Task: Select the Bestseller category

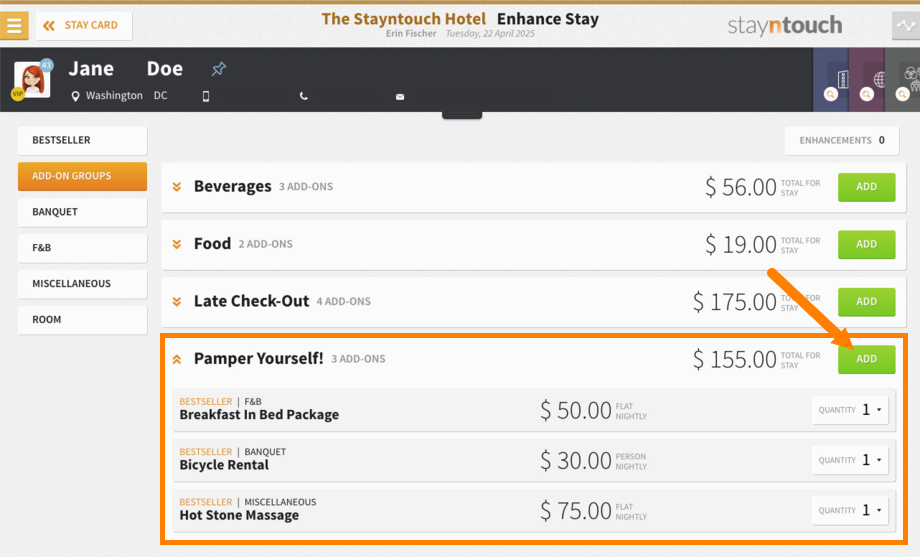Action: 82,140
